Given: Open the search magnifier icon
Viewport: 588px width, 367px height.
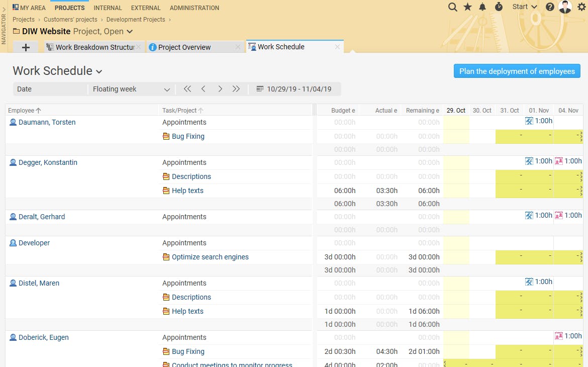Looking at the screenshot, I should [x=453, y=7].
